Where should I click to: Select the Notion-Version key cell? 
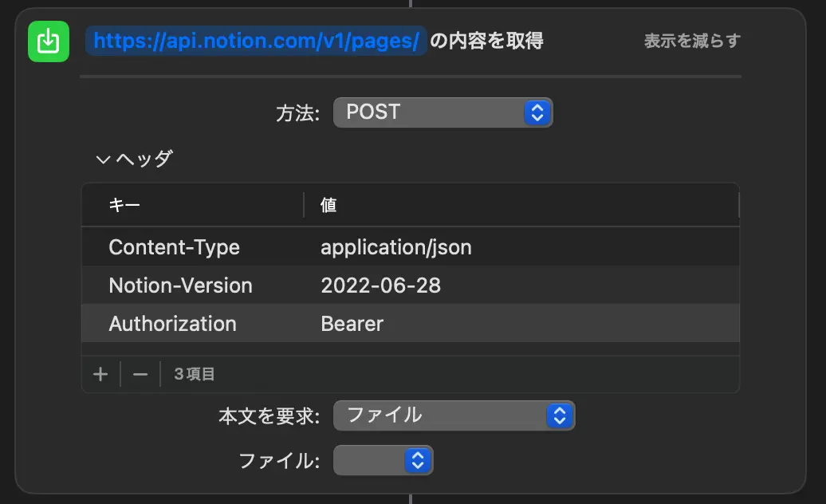pos(181,285)
